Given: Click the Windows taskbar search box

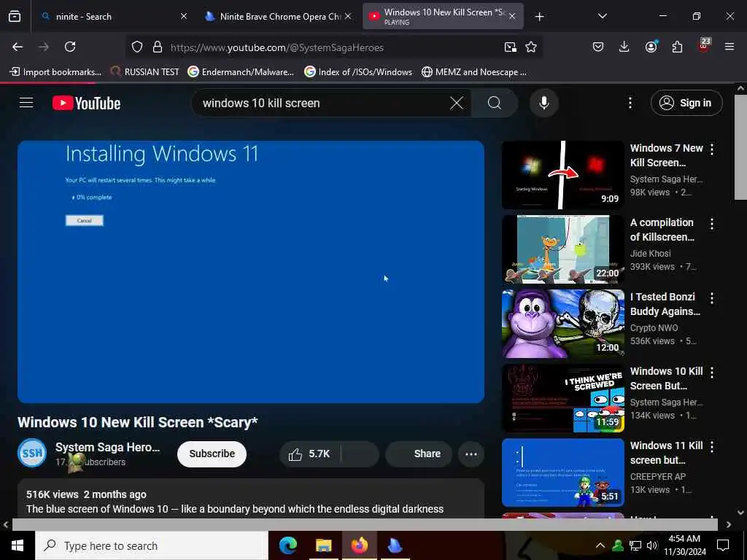Looking at the screenshot, I should [152, 545].
